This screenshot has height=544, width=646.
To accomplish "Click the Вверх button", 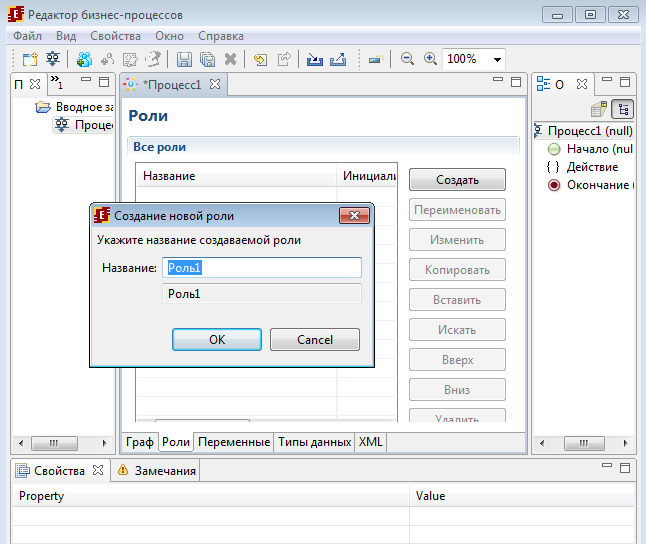I will click(x=457, y=360).
